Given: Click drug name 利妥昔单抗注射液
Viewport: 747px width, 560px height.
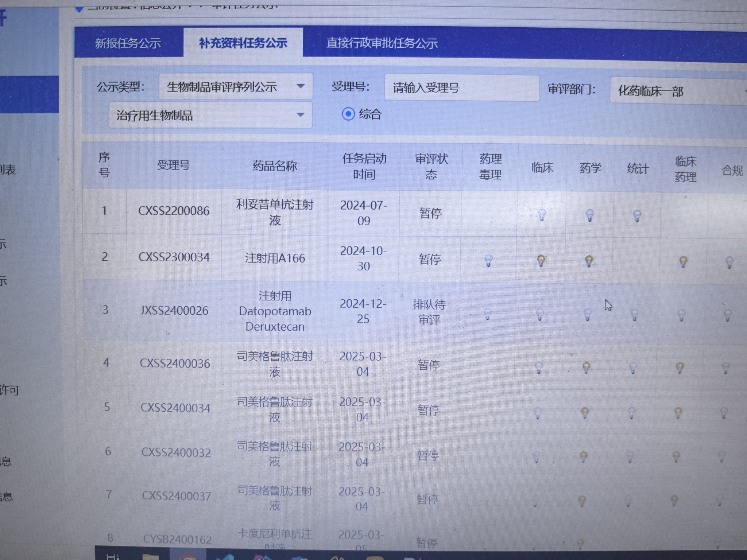Looking at the screenshot, I should pyautogui.click(x=275, y=212).
